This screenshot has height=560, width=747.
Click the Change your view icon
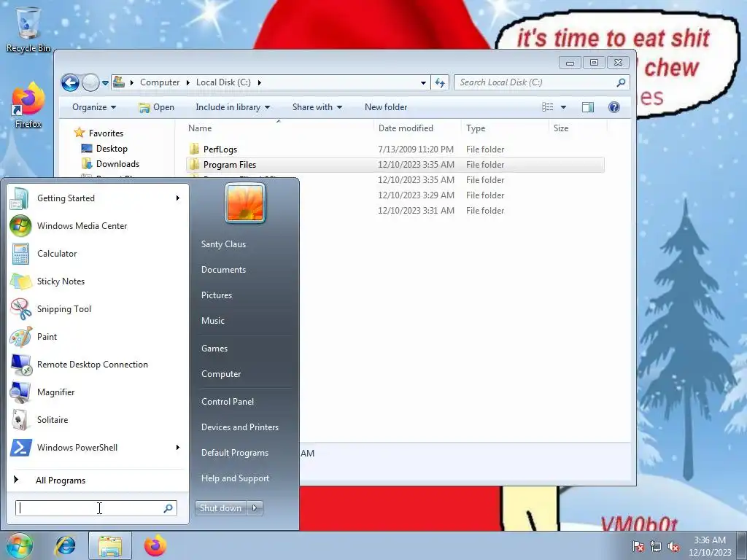[x=548, y=107]
